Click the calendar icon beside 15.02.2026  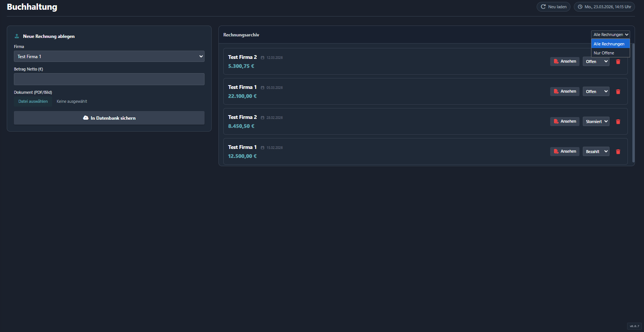tap(262, 148)
